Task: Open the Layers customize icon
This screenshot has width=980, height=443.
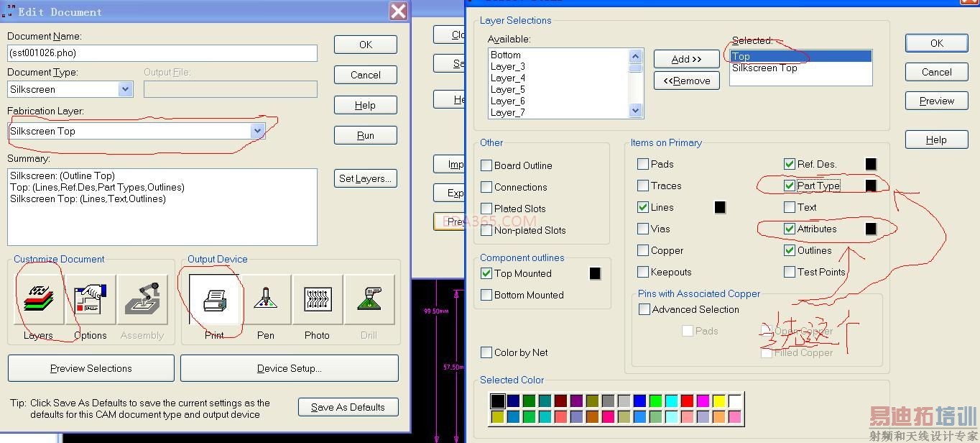Action: pyautogui.click(x=40, y=299)
